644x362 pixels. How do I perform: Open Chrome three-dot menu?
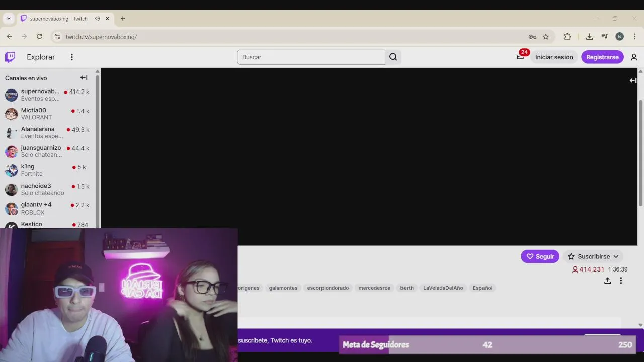634,36
